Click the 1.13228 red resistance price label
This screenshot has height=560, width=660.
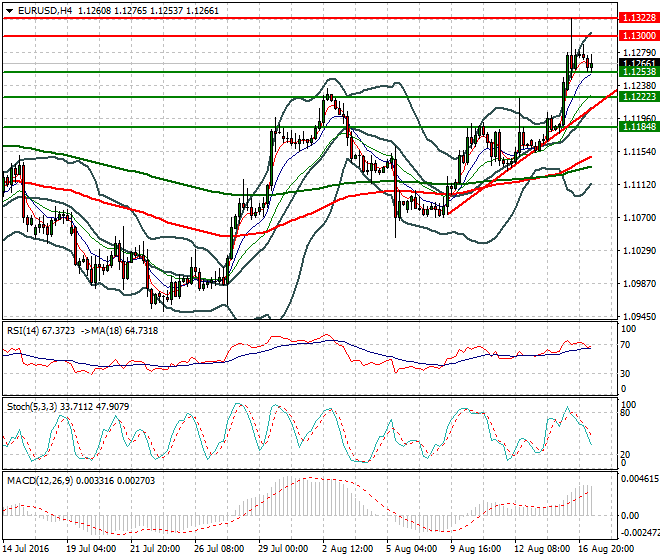(x=639, y=18)
